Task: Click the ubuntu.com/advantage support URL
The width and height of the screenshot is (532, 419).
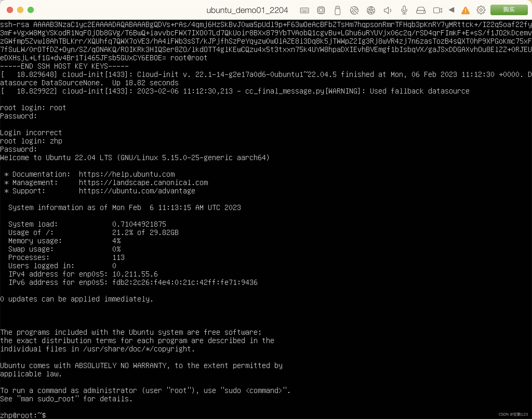Action: pyautogui.click(x=137, y=191)
